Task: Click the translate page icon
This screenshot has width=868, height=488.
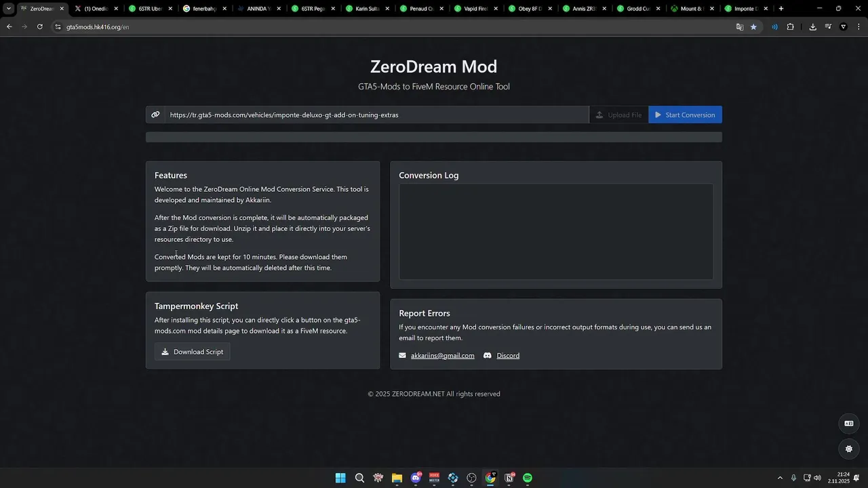Action: [740, 27]
